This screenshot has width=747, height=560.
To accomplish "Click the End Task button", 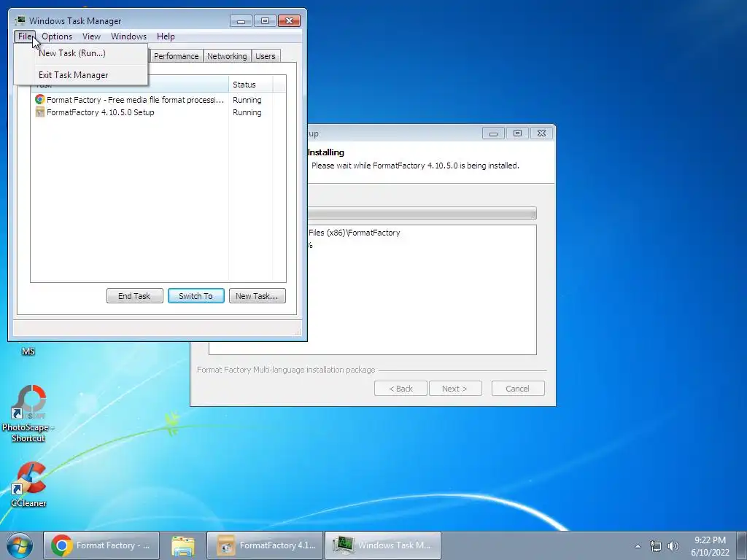I will (x=134, y=296).
